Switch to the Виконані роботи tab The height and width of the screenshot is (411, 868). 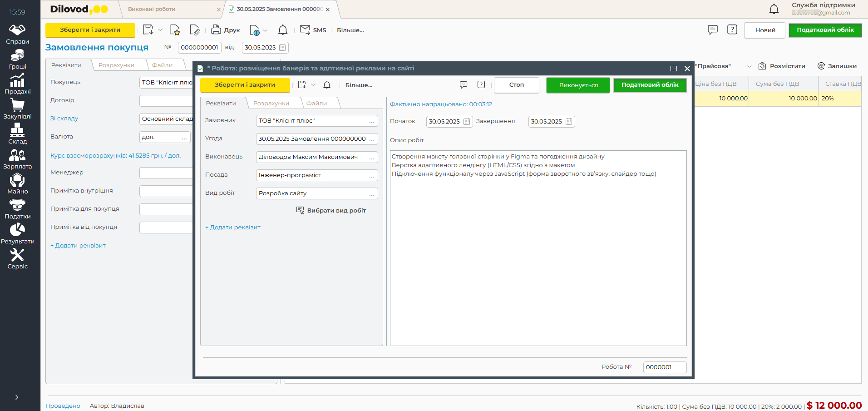[152, 9]
